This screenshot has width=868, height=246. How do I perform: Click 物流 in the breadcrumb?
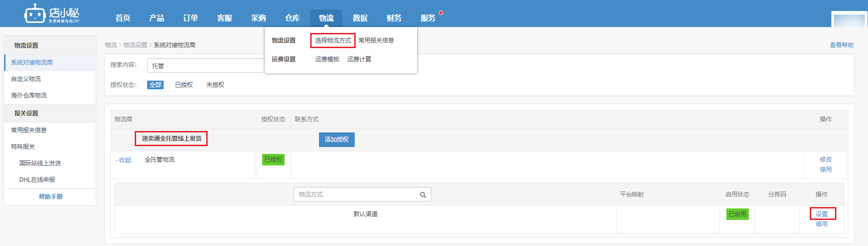111,45
